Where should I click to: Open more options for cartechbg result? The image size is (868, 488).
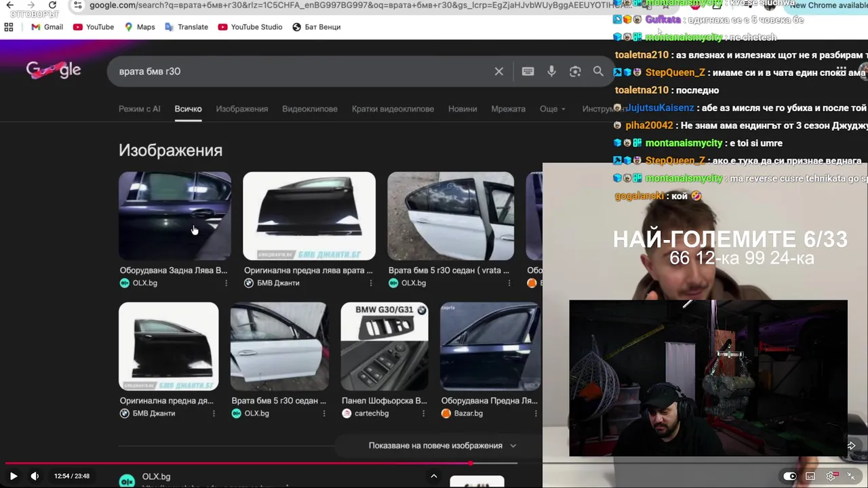tap(423, 413)
